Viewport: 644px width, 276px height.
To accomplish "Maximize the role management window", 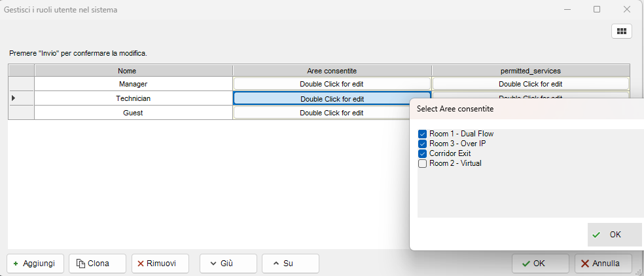I will pos(597,10).
